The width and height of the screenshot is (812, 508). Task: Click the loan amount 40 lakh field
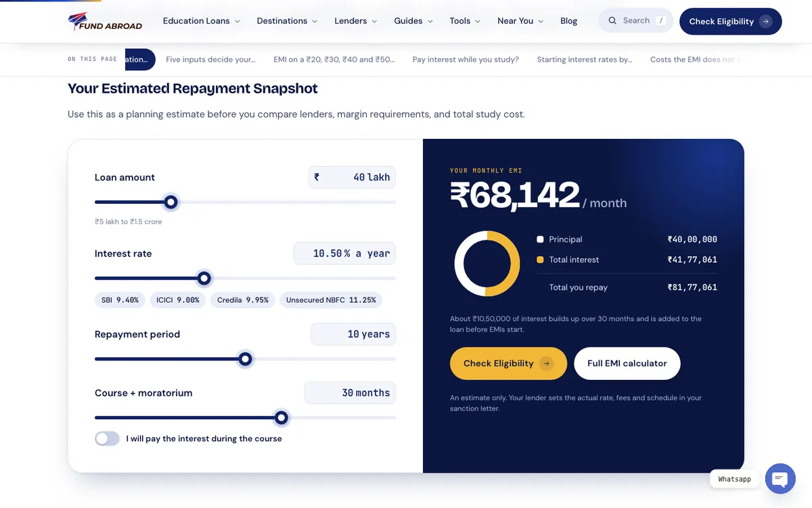pos(352,177)
